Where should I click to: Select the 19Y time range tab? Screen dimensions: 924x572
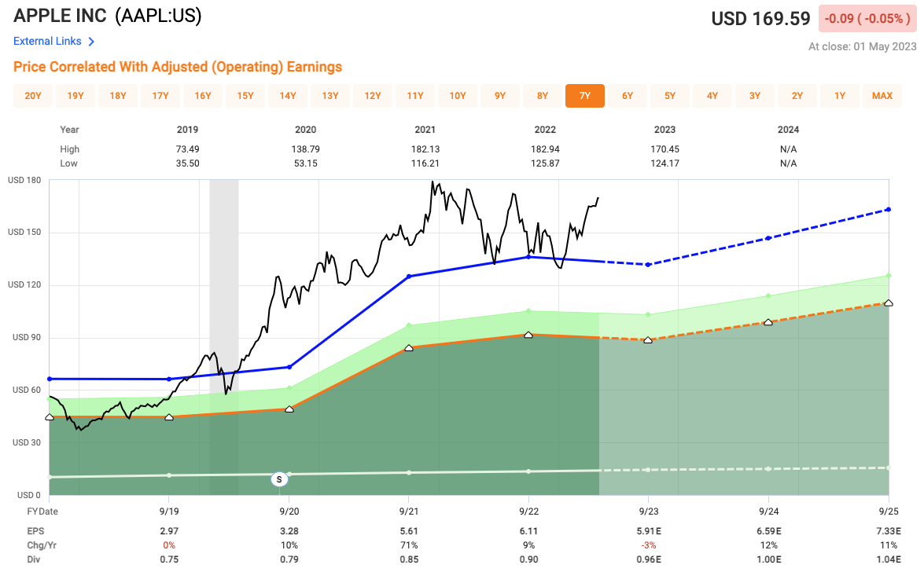pos(75,95)
